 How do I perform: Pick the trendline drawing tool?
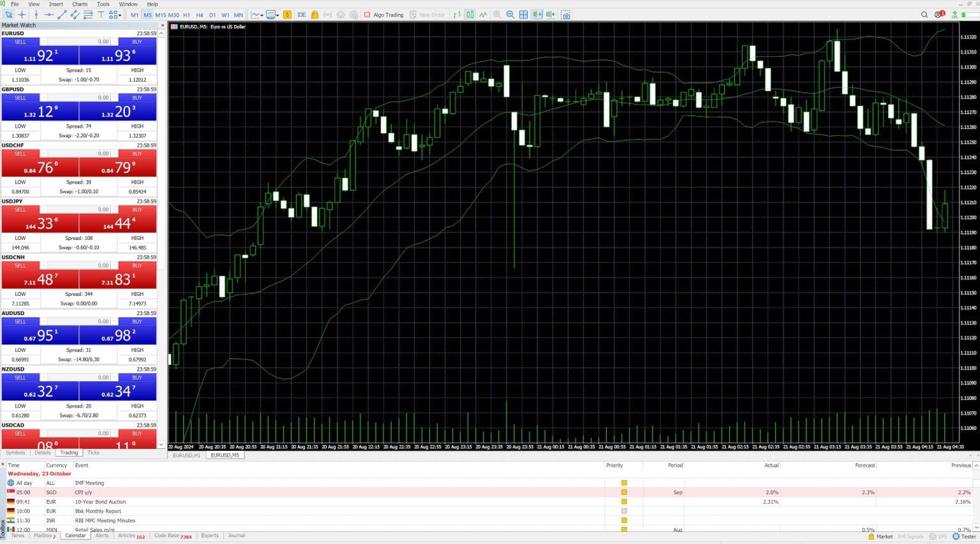click(63, 15)
